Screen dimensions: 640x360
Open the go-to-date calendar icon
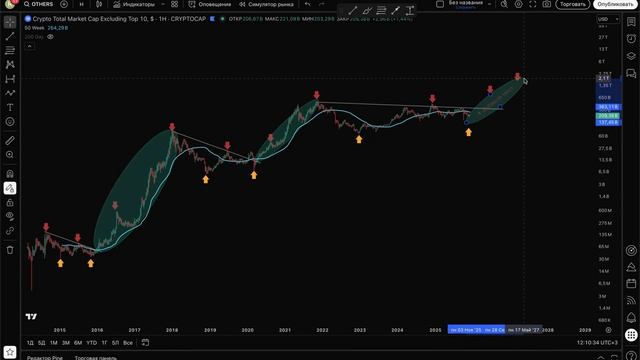coord(145,343)
